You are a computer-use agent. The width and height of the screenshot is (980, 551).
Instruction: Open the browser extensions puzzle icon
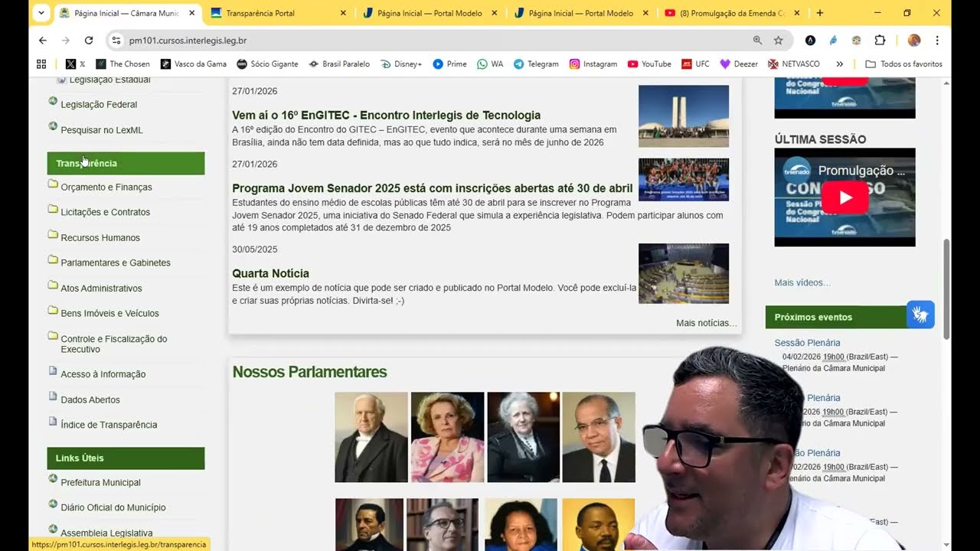click(x=880, y=41)
